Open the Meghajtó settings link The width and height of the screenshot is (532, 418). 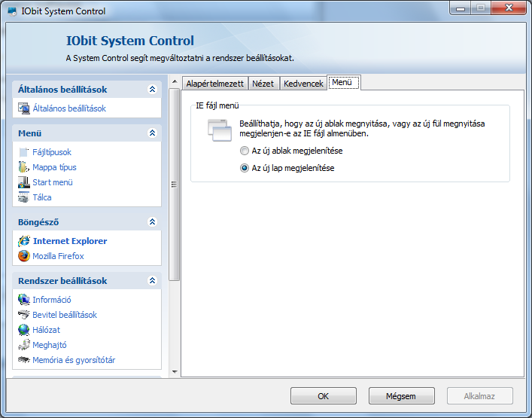(x=50, y=345)
